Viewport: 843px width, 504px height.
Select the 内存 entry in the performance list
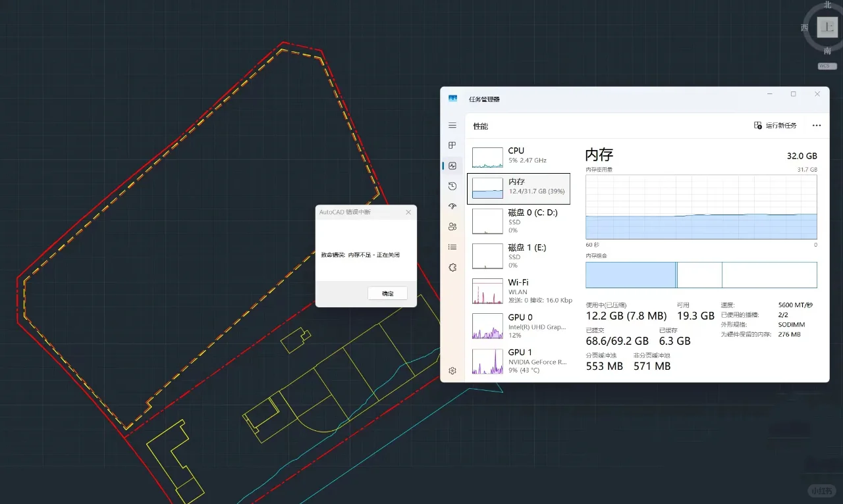(x=518, y=189)
